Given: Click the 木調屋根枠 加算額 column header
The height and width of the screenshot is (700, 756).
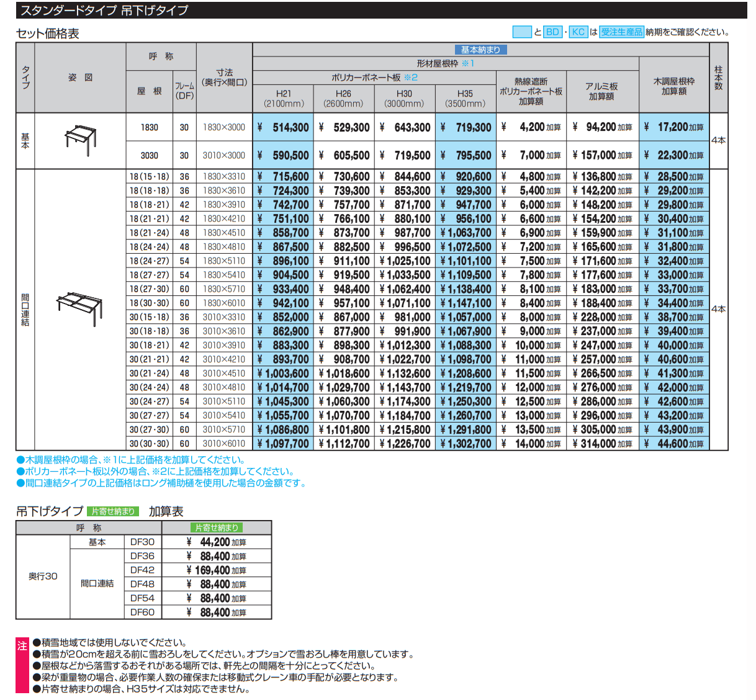Looking at the screenshot, I should point(673,86).
